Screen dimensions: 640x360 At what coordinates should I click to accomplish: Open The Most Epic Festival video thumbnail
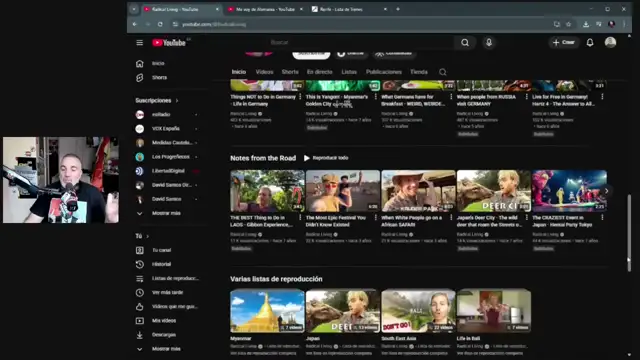(343, 191)
